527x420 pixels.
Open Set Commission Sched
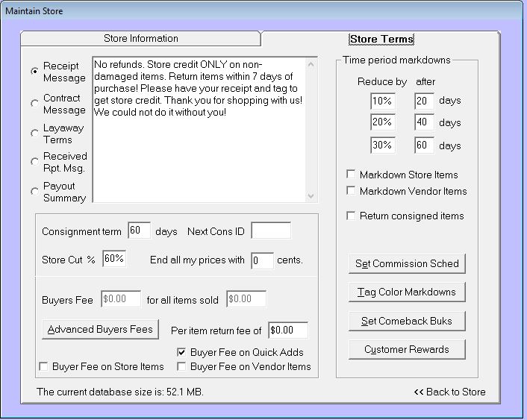point(407,264)
